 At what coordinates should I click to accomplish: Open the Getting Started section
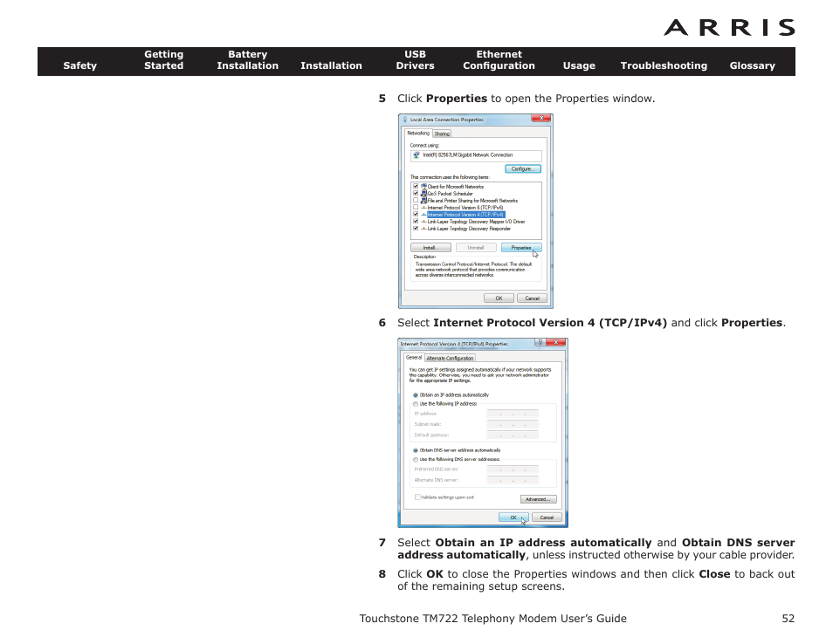coord(163,60)
